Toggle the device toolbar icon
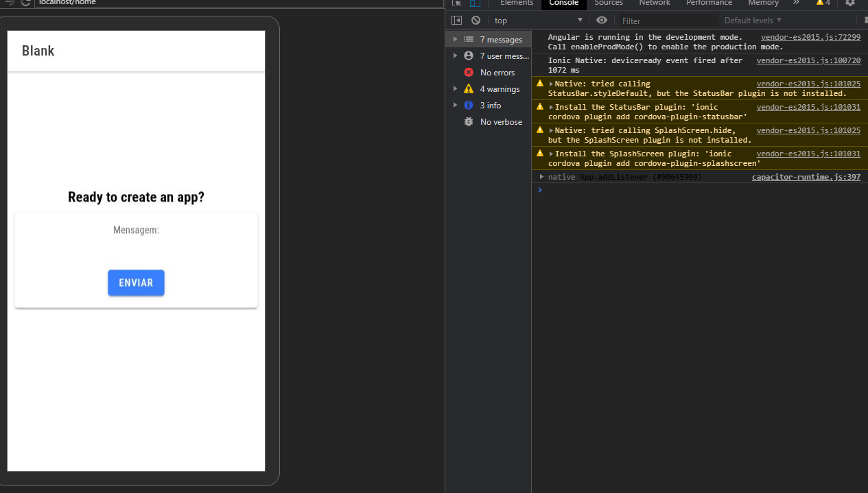 click(475, 3)
